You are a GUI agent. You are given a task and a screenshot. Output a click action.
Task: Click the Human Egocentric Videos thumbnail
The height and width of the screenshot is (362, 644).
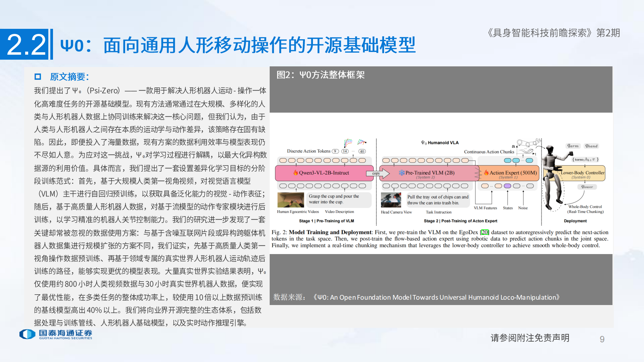point(290,200)
